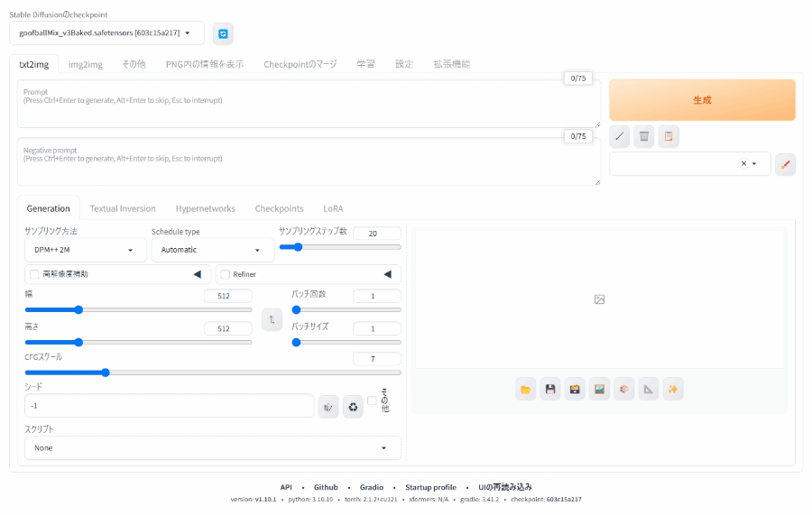The width and height of the screenshot is (812, 515).
Task: Adjust the バッチ回数 slider
Action: point(346,310)
